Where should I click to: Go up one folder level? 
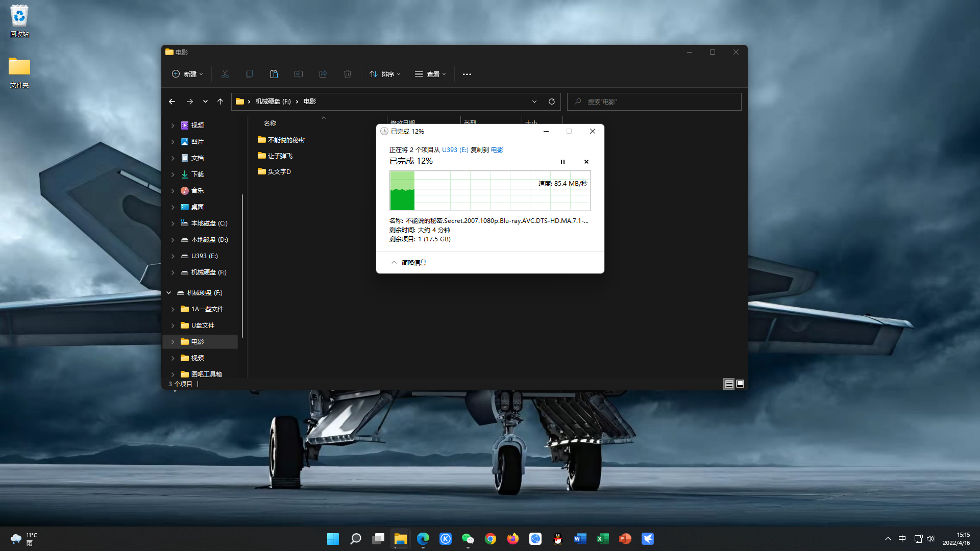tap(220, 102)
